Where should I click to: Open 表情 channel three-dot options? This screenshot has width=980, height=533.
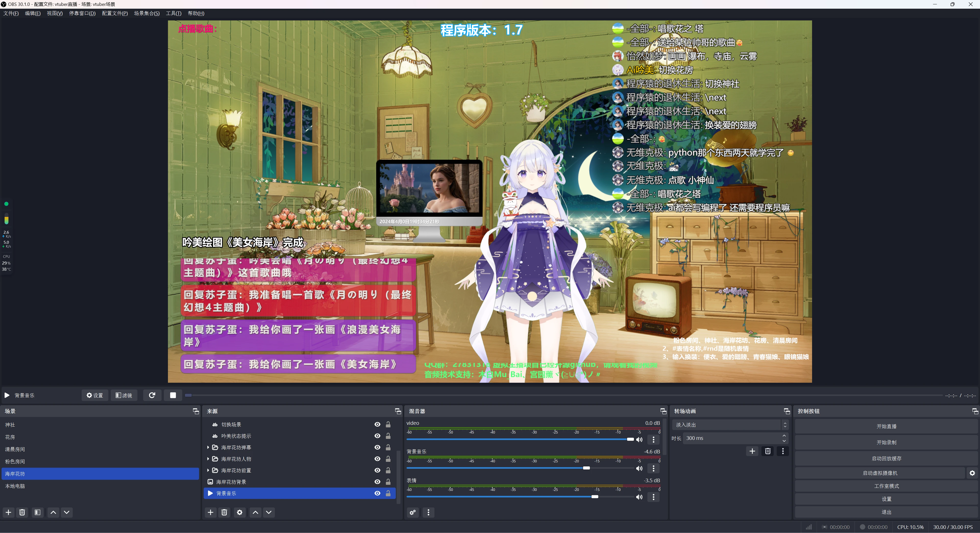[x=654, y=497]
